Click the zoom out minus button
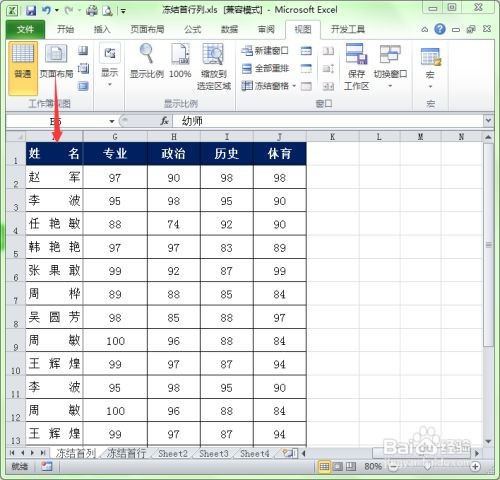 point(394,466)
